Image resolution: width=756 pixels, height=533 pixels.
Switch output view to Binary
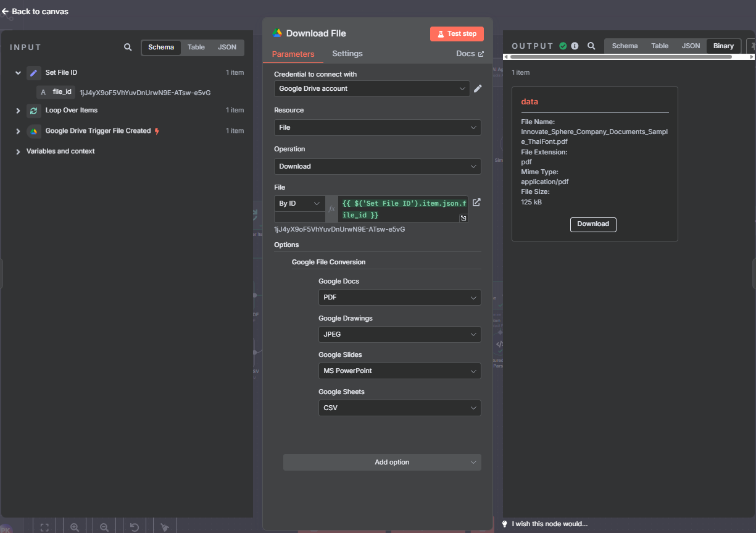tap(723, 46)
